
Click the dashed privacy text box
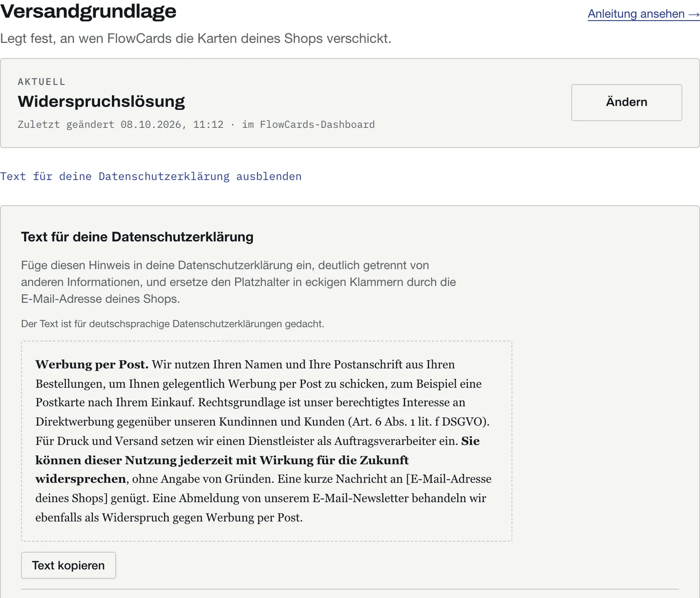point(266,441)
